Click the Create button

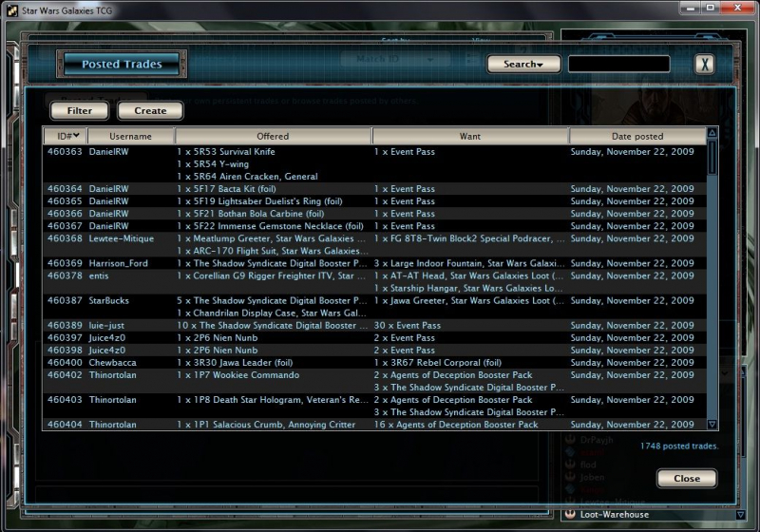tap(150, 110)
